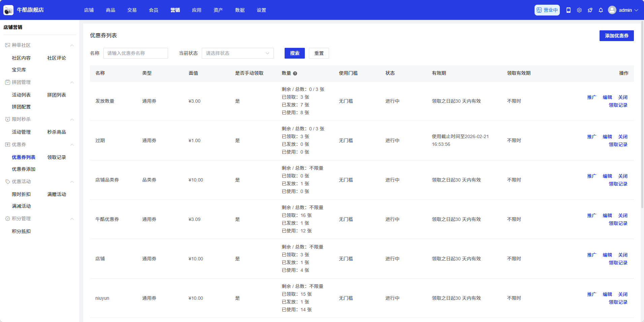Focus the coupon 名称 search field
Viewport: 644px width, 322px height.
click(x=135, y=53)
